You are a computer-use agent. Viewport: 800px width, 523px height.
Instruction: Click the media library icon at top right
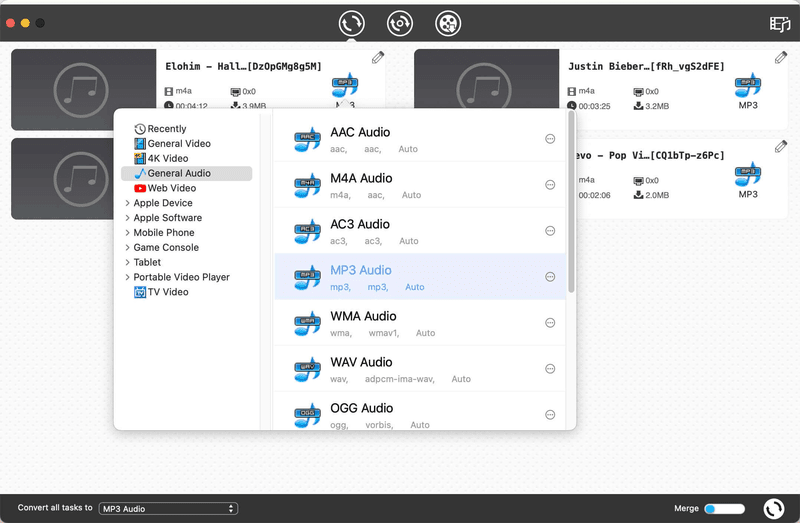(x=780, y=23)
